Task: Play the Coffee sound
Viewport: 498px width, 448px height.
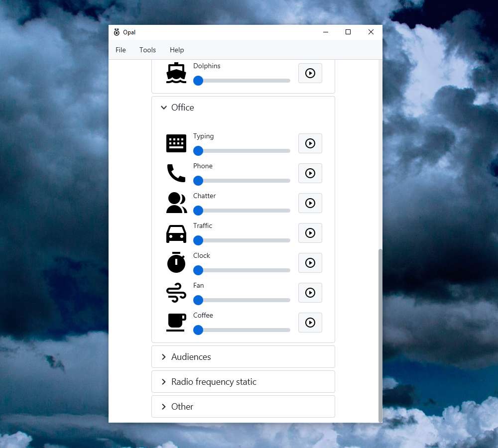Action: point(310,323)
